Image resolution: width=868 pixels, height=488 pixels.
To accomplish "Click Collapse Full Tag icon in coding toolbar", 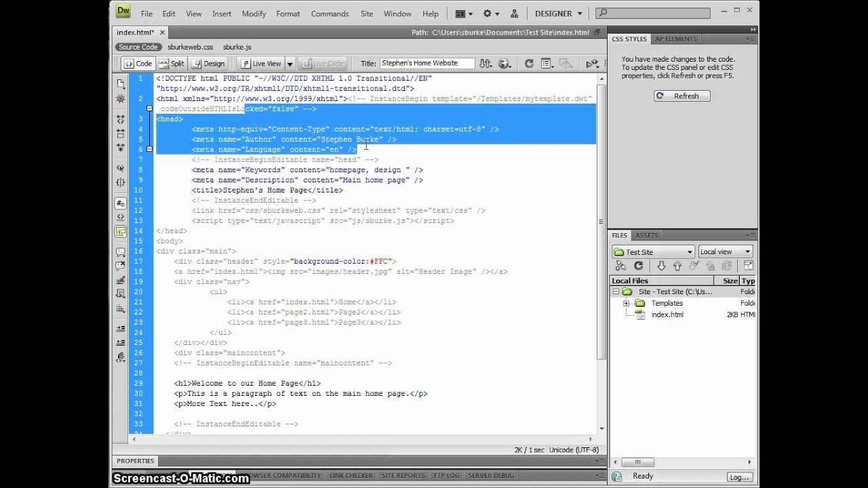I will coord(121,119).
